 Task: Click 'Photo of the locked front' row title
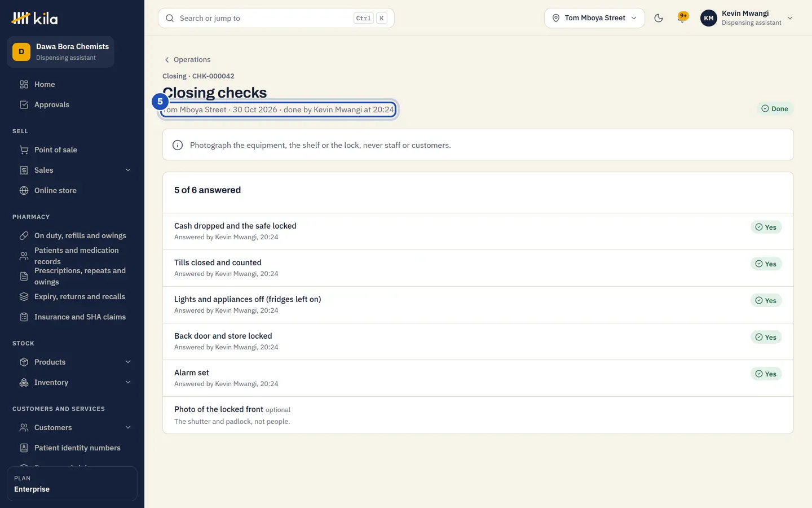[x=219, y=409]
